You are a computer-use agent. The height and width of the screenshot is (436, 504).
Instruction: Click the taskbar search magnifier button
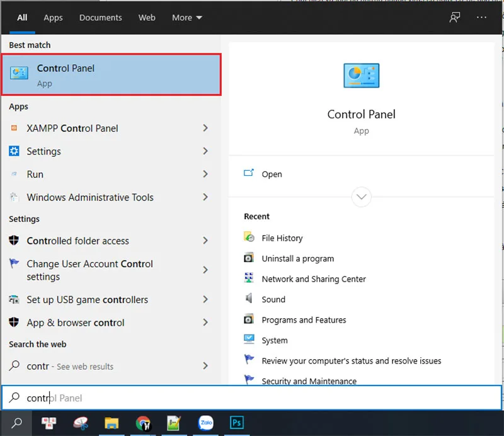16,423
